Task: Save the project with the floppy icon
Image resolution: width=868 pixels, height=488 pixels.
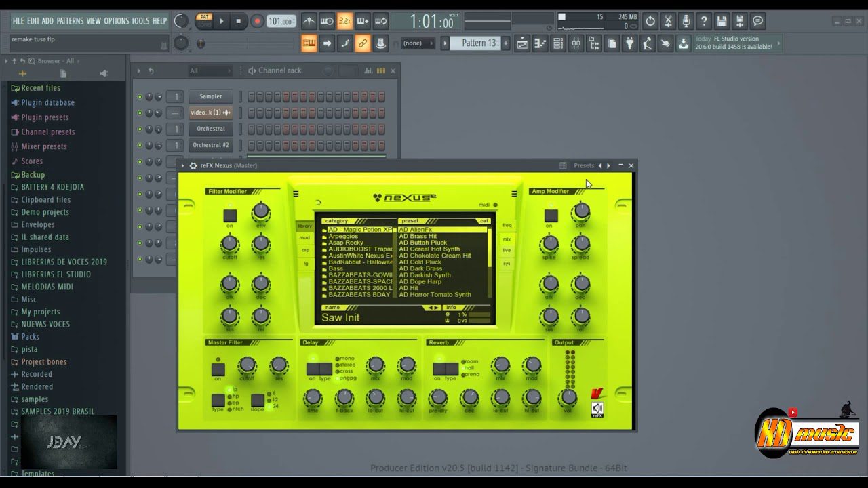Action: (x=722, y=21)
